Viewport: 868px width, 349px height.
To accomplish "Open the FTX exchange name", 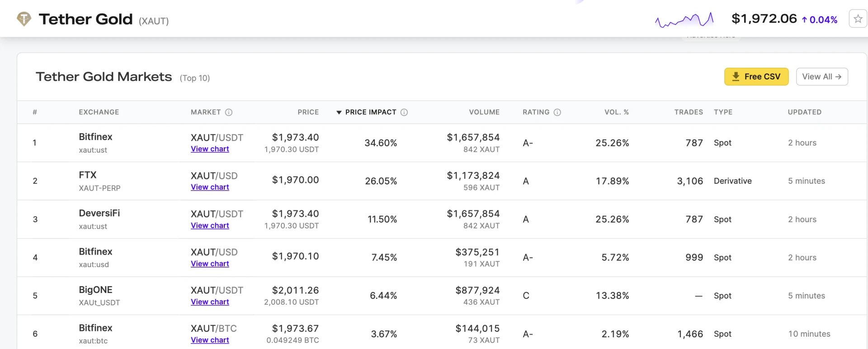I will (x=88, y=175).
